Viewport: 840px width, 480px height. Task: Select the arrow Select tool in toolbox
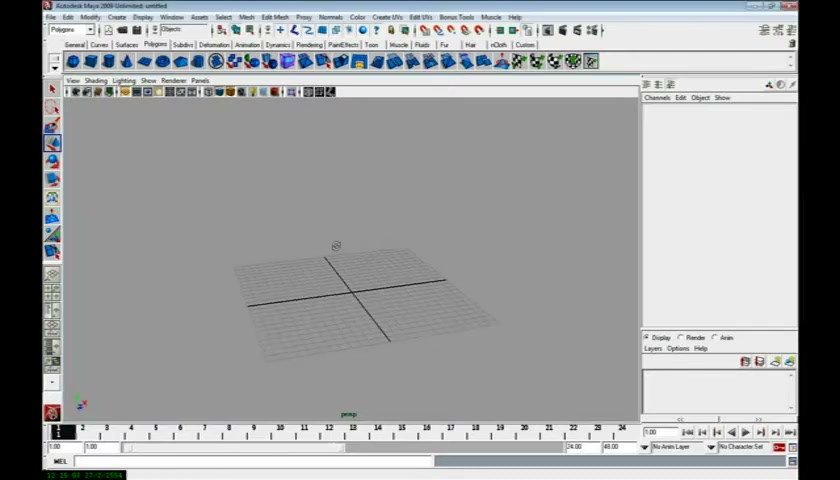(x=52, y=89)
